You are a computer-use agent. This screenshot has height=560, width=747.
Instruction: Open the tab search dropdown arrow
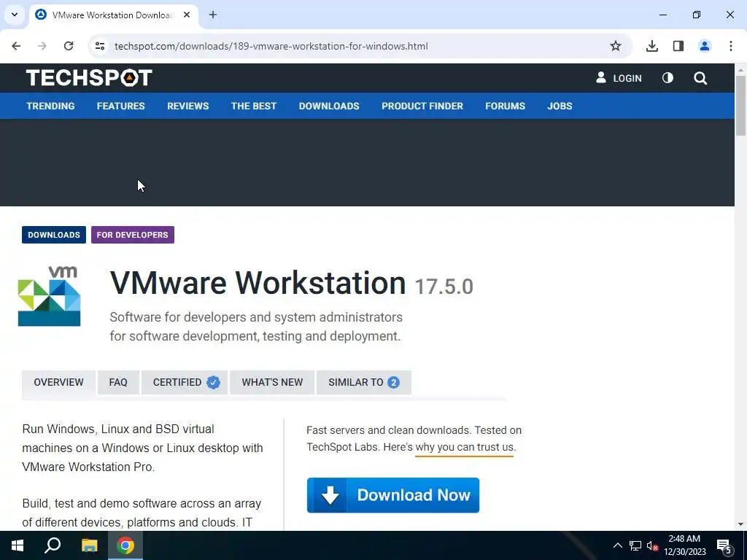pyautogui.click(x=15, y=15)
